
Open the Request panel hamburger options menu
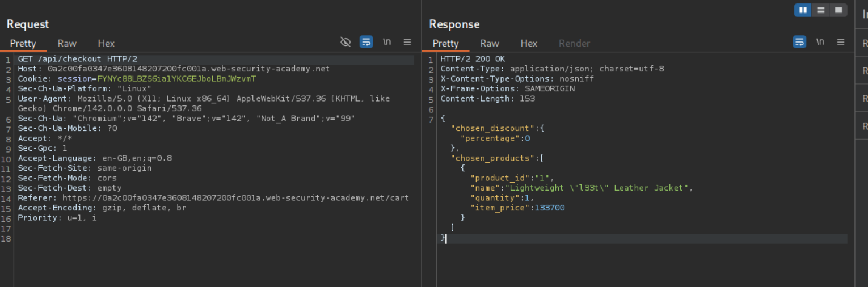pos(407,42)
